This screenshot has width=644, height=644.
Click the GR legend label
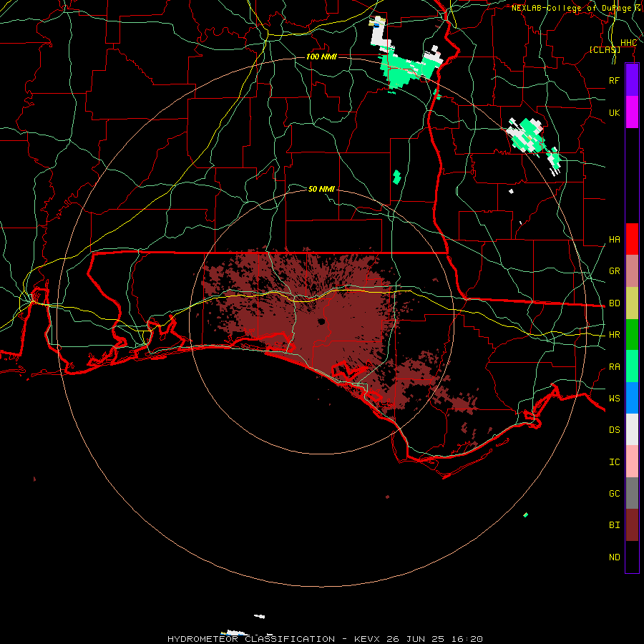pyautogui.click(x=614, y=271)
